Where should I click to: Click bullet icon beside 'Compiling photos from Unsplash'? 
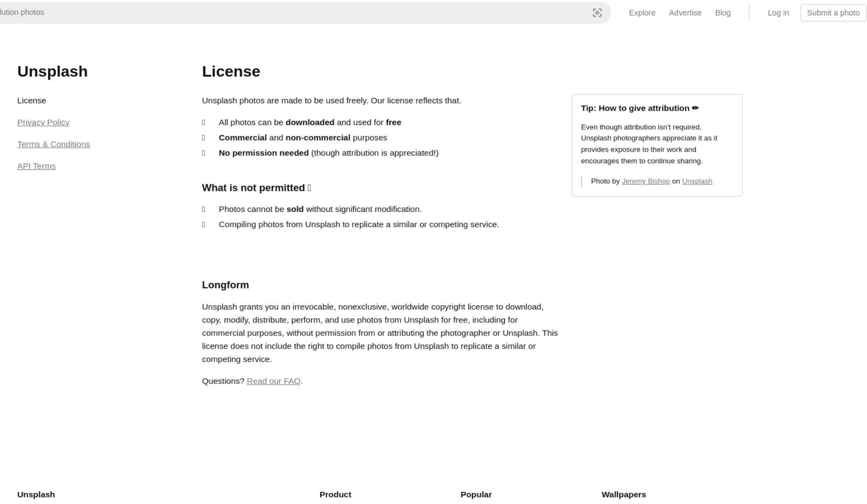(x=203, y=224)
